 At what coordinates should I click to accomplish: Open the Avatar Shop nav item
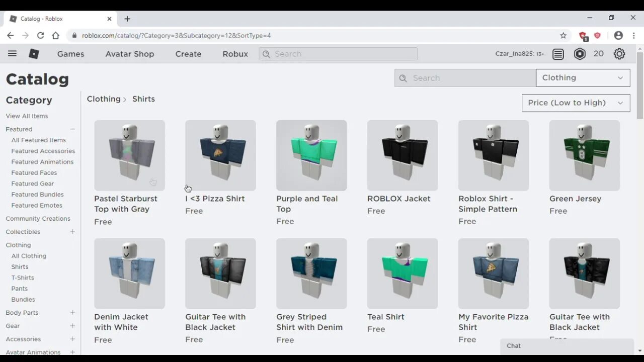(130, 54)
